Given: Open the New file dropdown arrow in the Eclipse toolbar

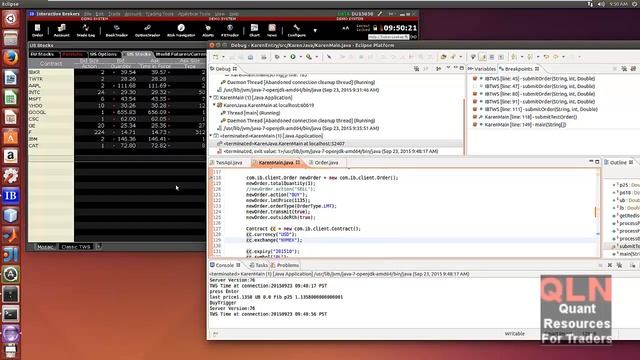Looking at the screenshot, I should [223, 57].
